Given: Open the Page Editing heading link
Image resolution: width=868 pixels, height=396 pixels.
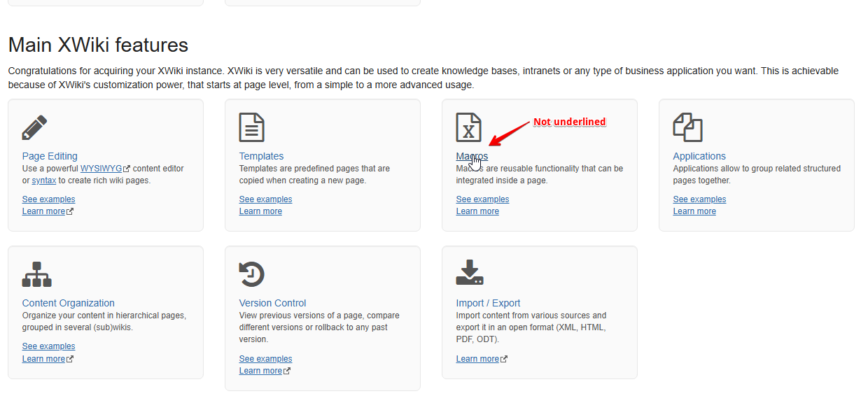Looking at the screenshot, I should tap(50, 156).
